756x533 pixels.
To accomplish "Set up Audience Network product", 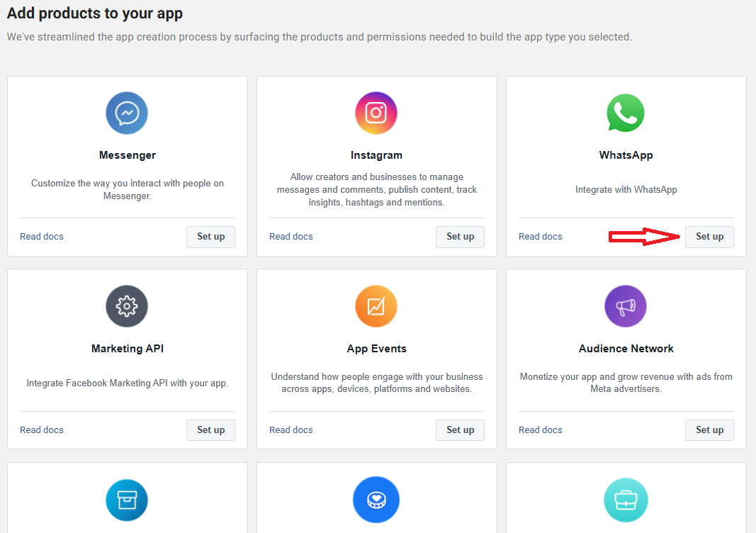I will pyautogui.click(x=709, y=430).
